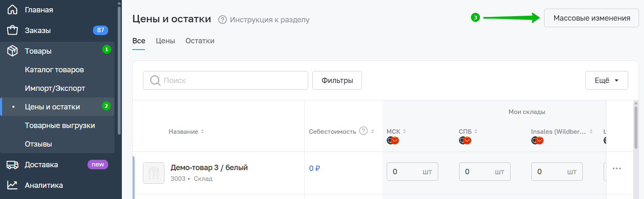Click the Аналитика chart icon
Viewport: 644px width, 199px height.
[13, 185]
